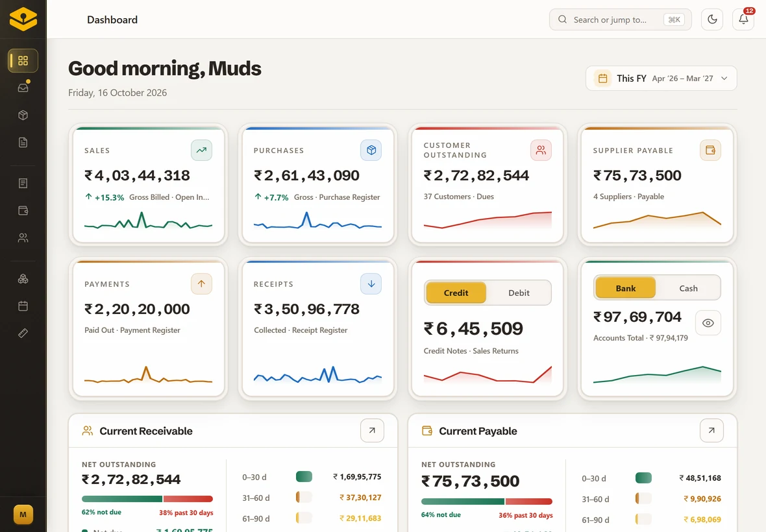Click the Payments up-arrow icon

(x=201, y=284)
